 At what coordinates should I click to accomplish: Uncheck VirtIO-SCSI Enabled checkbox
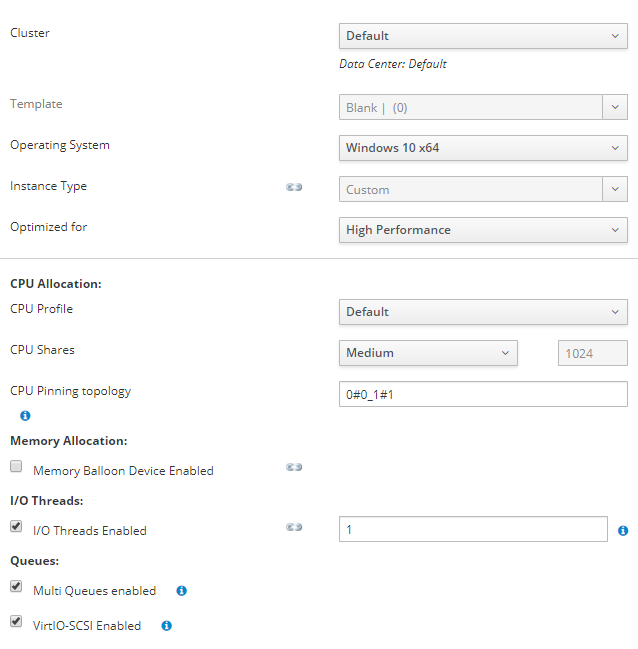16,622
